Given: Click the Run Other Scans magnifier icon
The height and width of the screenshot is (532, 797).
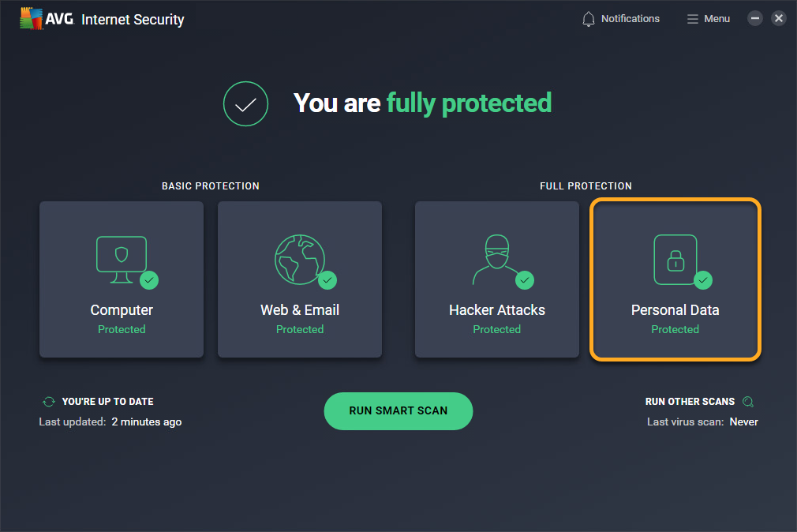Looking at the screenshot, I should pos(748,402).
